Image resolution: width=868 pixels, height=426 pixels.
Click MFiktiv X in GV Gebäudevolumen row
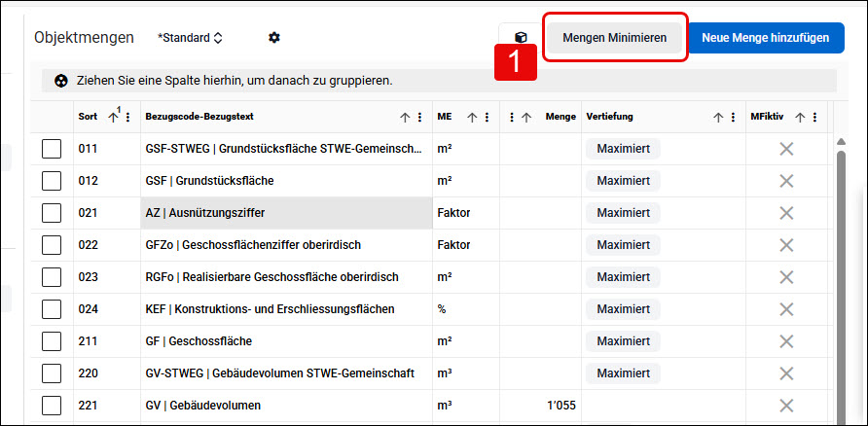click(786, 406)
